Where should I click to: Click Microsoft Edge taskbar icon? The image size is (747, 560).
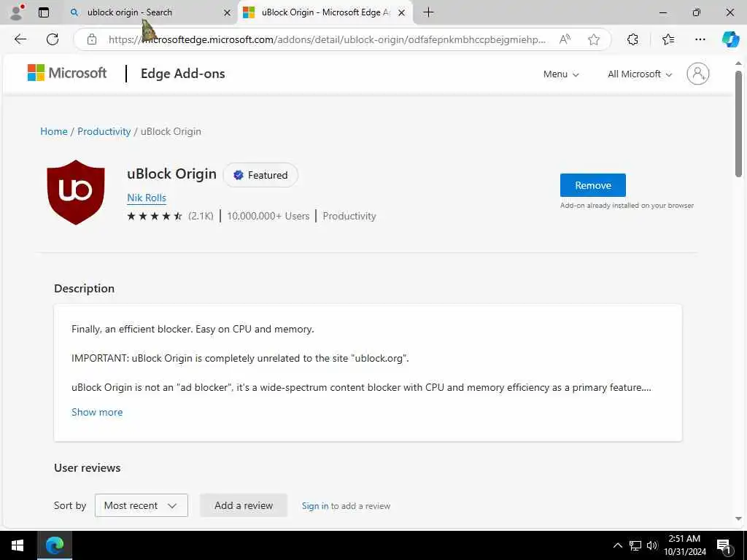pyautogui.click(x=55, y=545)
